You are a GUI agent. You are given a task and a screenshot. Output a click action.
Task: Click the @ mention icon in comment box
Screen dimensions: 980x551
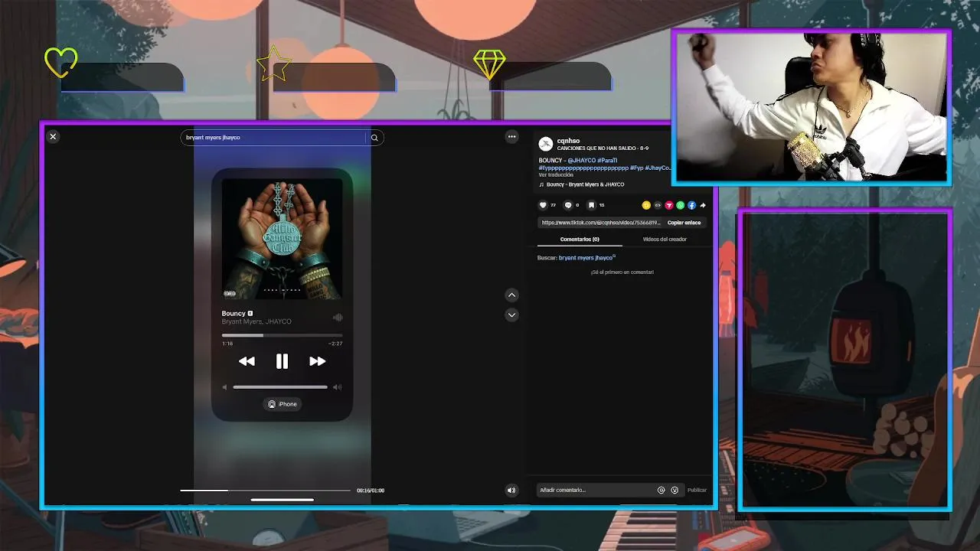coord(661,490)
